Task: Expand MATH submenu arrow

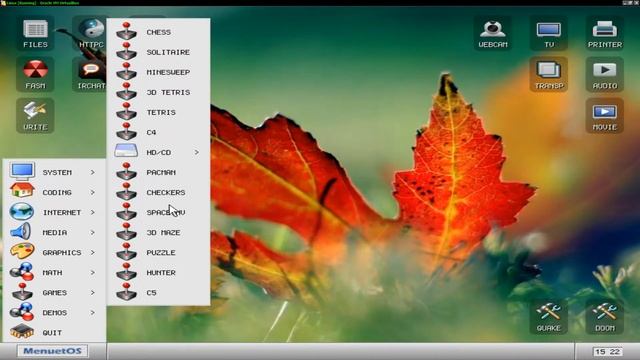Action: (93, 272)
